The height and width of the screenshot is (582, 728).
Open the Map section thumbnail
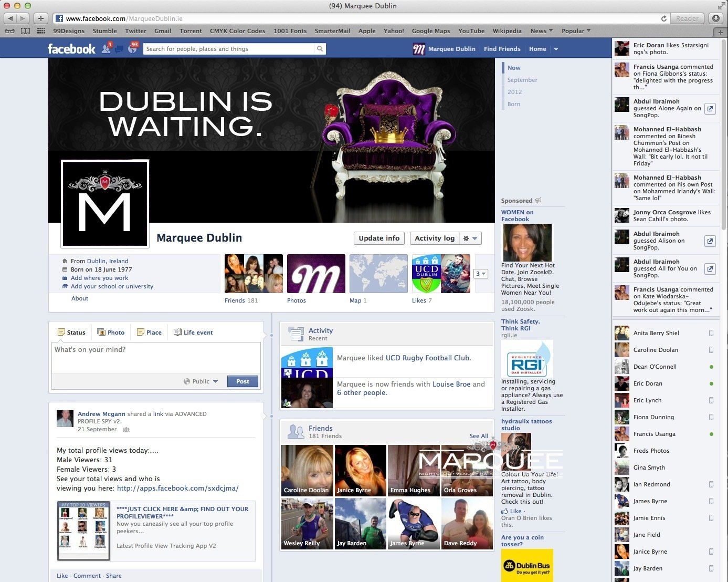click(x=378, y=274)
